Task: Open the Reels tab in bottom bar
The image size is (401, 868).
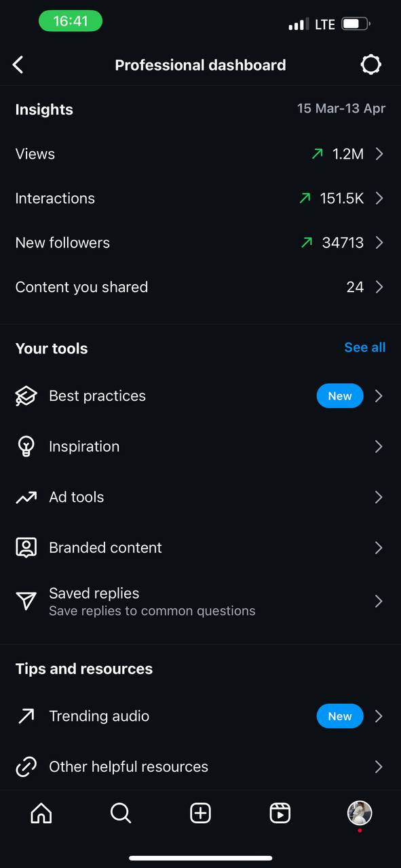Action: [280, 812]
